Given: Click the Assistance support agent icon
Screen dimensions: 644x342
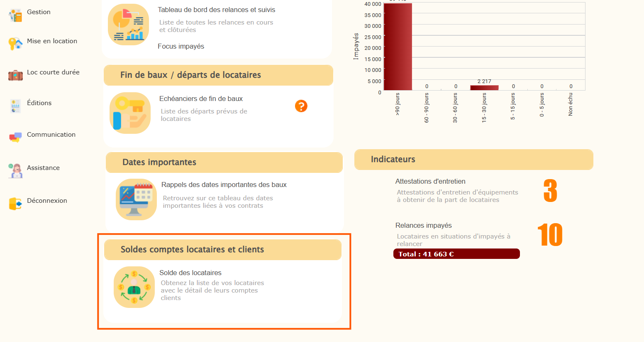Looking at the screenshot, I should click(x=15, y=170).
